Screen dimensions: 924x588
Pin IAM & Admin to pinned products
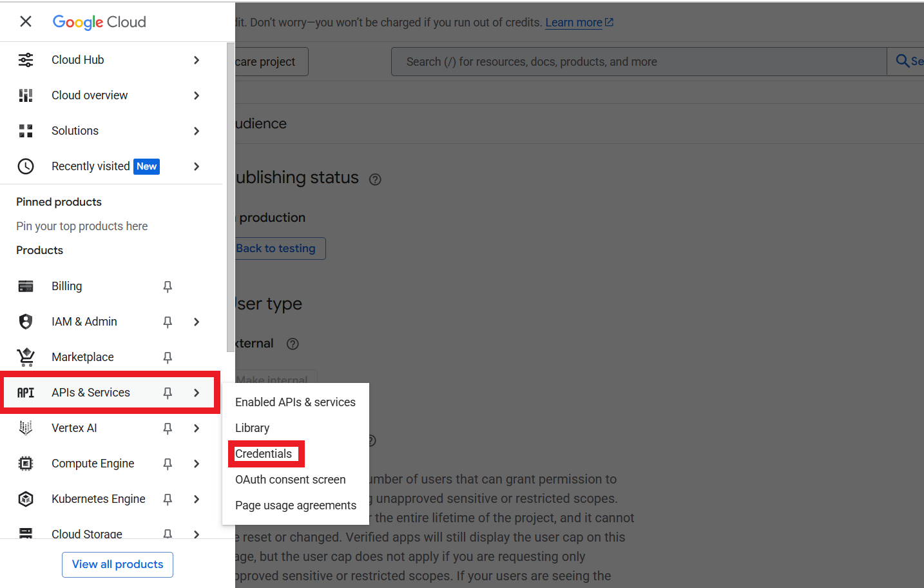tap(168, 322)
